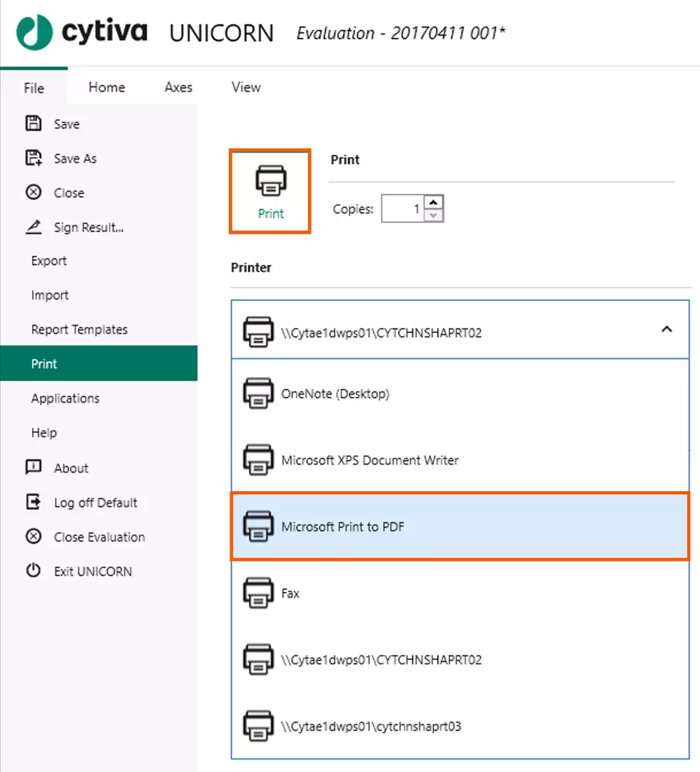Click the Log off Default icon

tap(34, 503)
